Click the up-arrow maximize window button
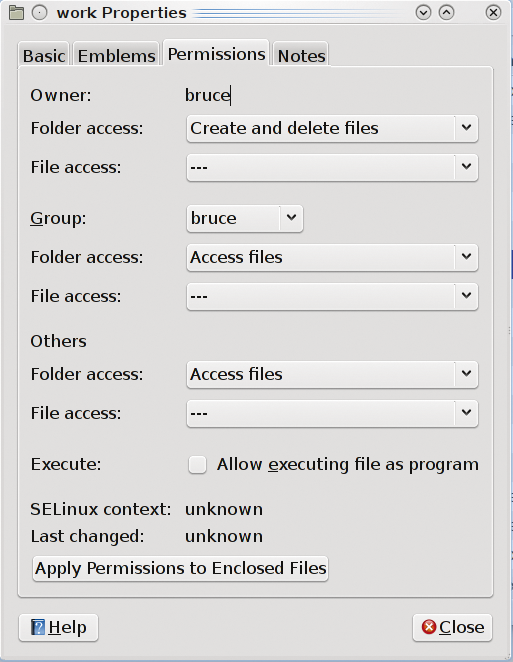 446,13
